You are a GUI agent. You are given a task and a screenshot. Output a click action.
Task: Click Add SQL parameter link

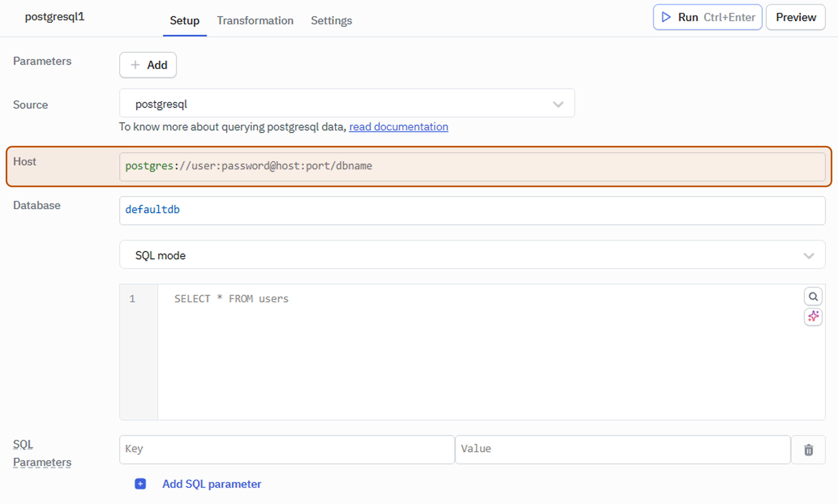[212, 484]
